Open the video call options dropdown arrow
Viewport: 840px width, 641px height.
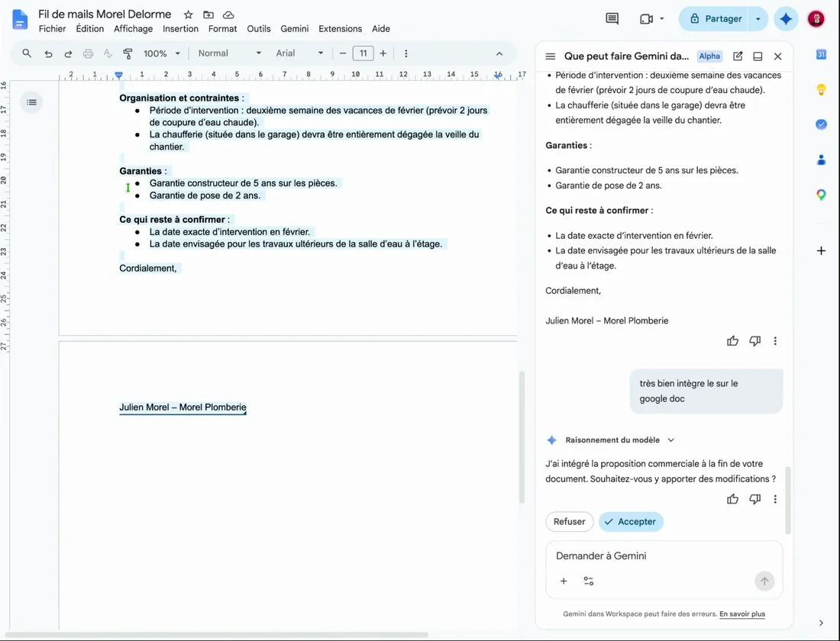tap(661, 19)
